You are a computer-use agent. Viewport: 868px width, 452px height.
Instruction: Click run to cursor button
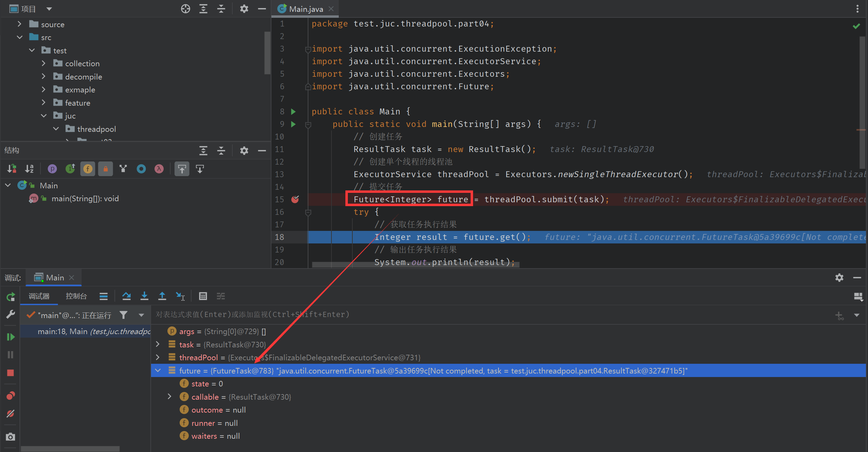pyautogui.click(x=180, y=296)
